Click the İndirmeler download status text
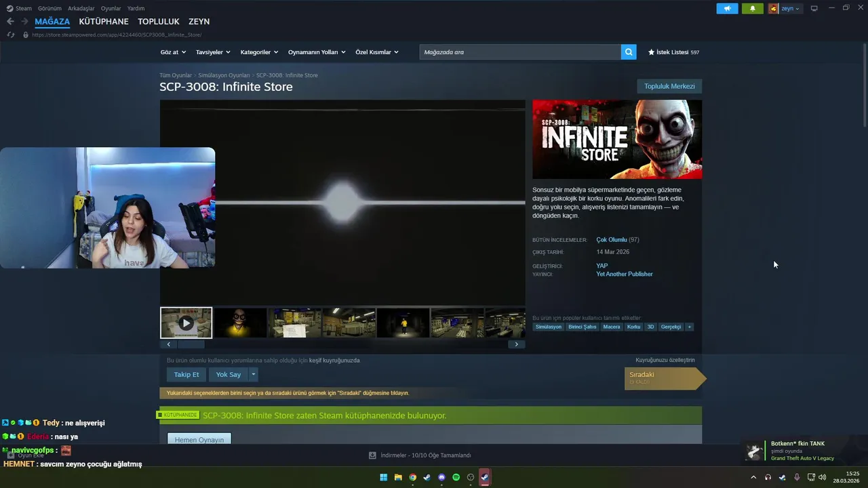The image size is (868, 488). tap(426, 455)
